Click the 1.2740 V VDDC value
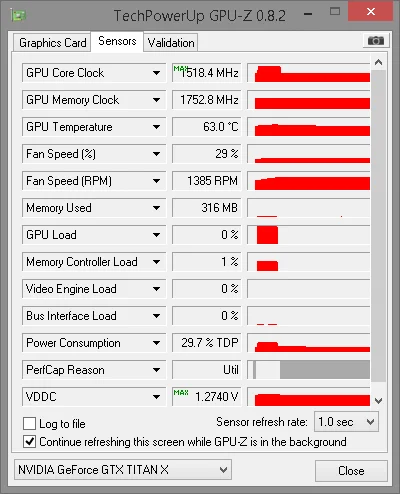The width and height of the screenshot is (400, 494). pyautogui.click(x=207, y=397)
